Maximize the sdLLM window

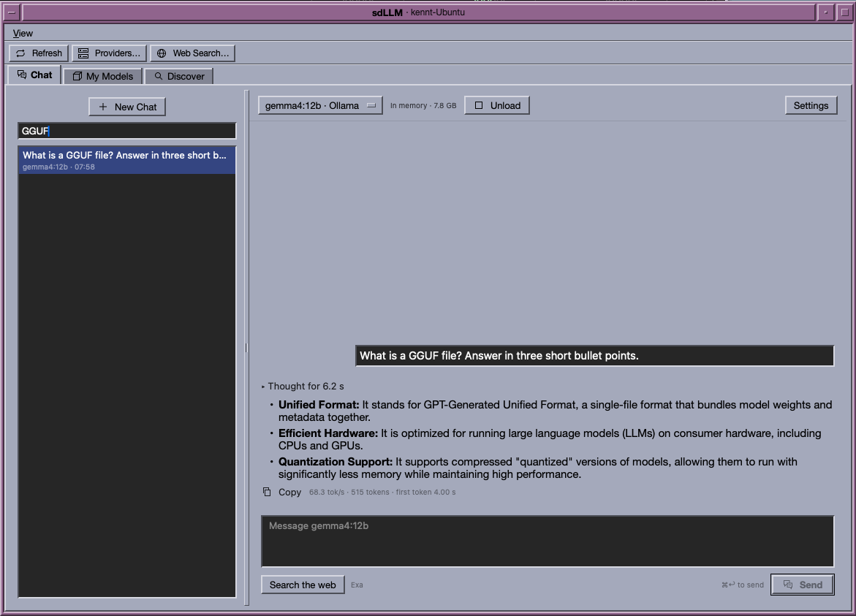(x=844, y=12)
